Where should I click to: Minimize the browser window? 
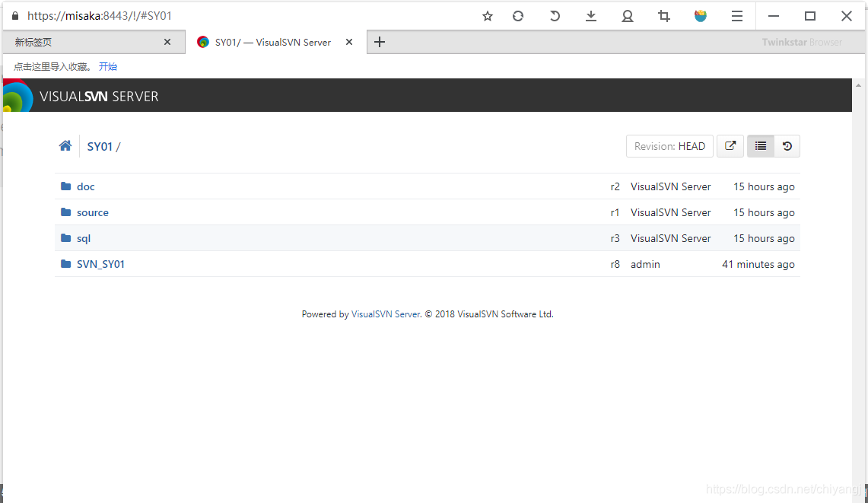(774, 16)
